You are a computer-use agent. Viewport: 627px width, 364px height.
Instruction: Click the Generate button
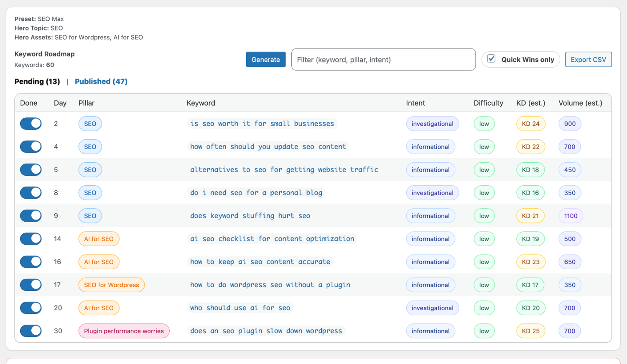pyautogui.click(x=265, y=59)
